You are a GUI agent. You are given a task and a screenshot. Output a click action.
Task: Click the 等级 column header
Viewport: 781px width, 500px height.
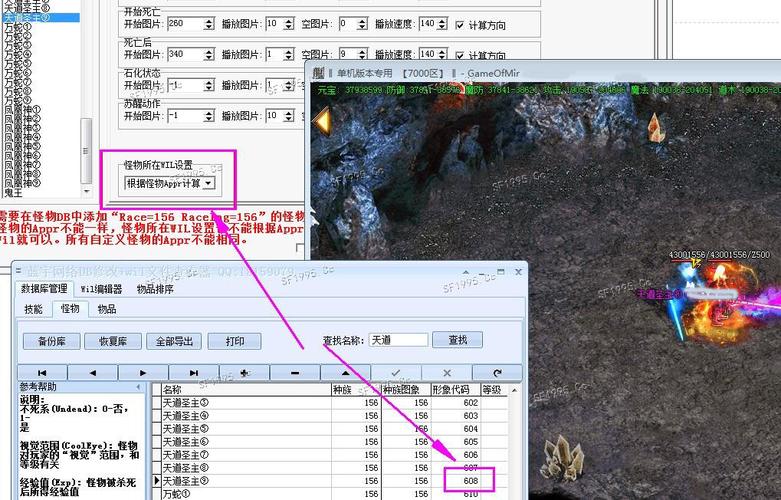(x=494, y=389)
